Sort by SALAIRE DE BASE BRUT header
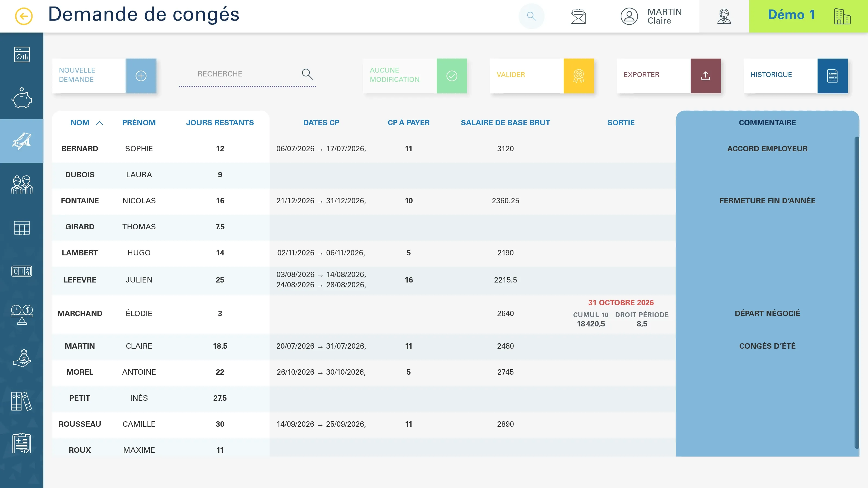Image resolution: width=868 pixels, height=488 pixels. (505, 123)
